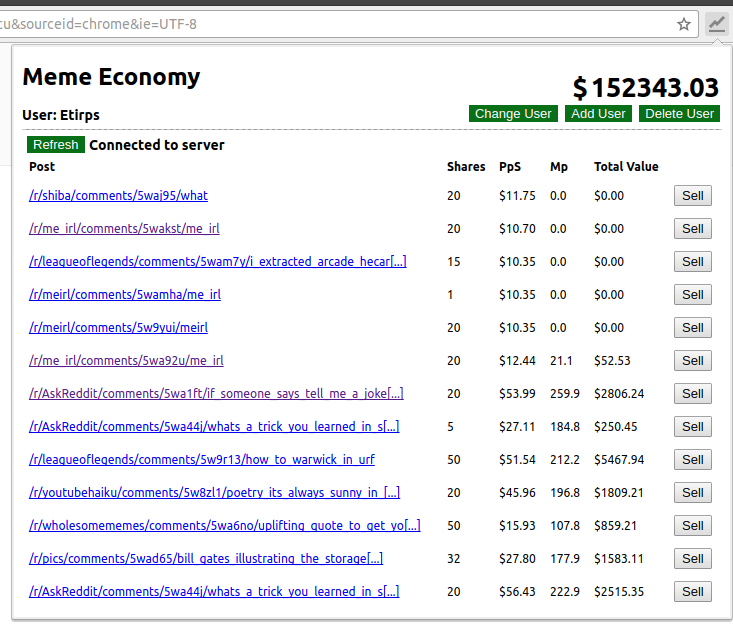Sell the single share of meirl 5wamha
733x634 pixels.
[692, 295]
